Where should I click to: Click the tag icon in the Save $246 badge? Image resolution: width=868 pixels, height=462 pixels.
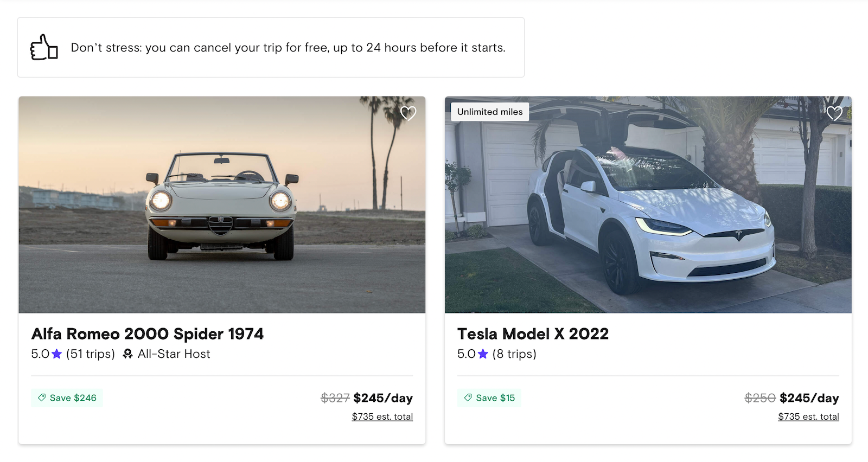click(41, 397)
